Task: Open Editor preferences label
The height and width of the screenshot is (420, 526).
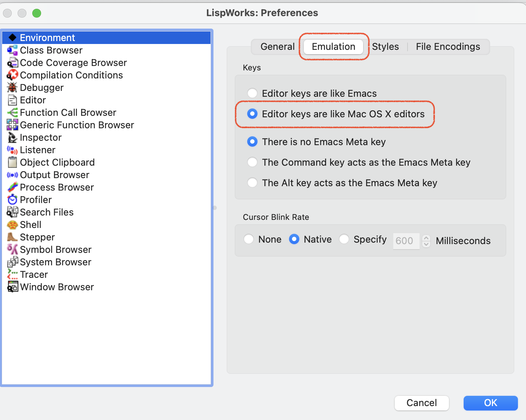Action: (x=33, y=100)
